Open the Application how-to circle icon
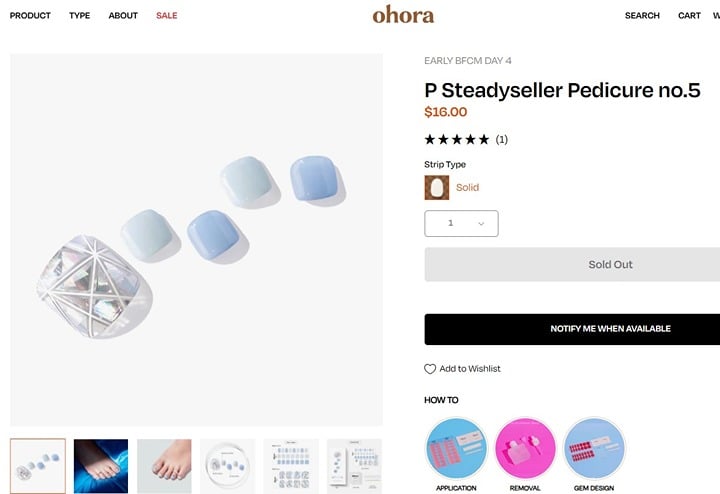The image size is (720, 494). pos(456,449)
